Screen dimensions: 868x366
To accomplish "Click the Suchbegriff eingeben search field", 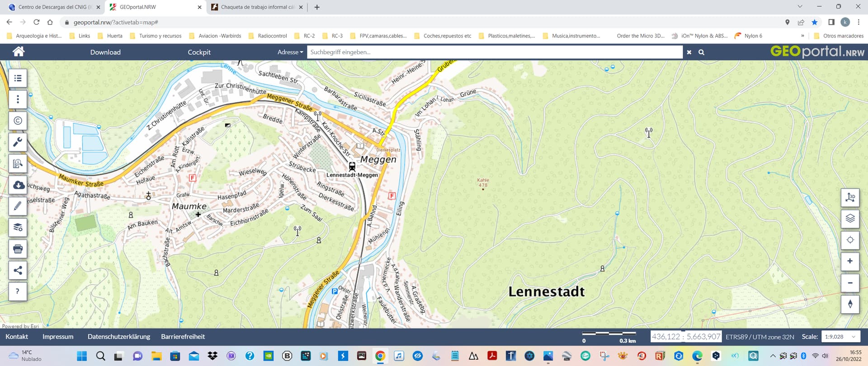I will coord(494,52).
